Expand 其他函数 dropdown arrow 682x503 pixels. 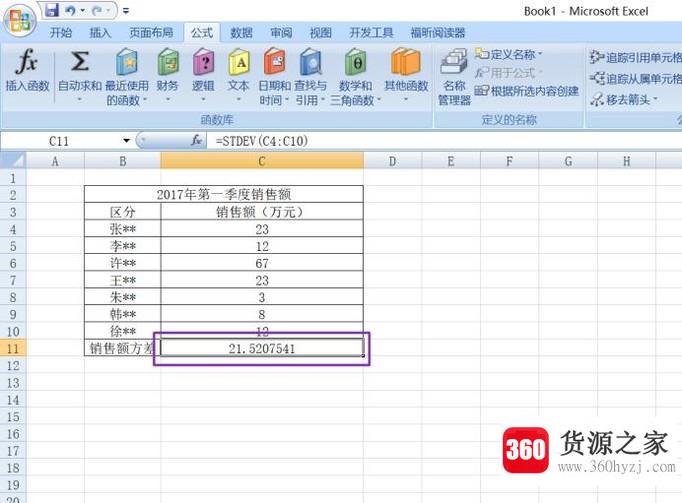[406, 100]
